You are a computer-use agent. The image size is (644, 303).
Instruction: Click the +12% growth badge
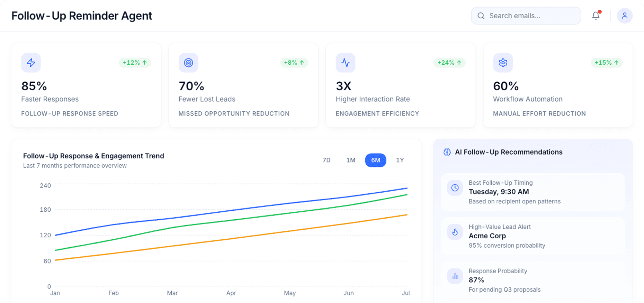[x=135, y=63]
